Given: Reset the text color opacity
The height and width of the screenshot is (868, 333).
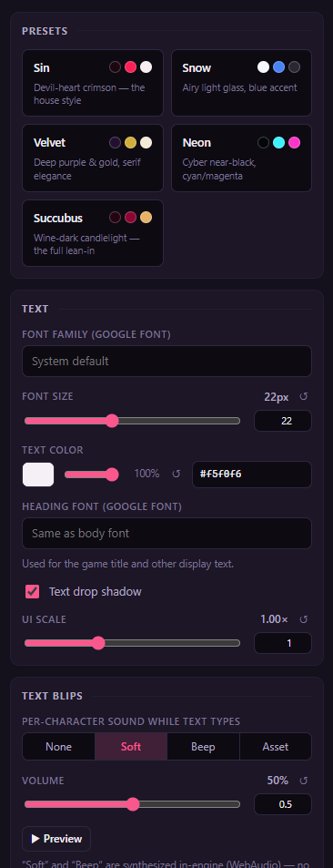Looking at the screenshot, I should click(177, 474).
